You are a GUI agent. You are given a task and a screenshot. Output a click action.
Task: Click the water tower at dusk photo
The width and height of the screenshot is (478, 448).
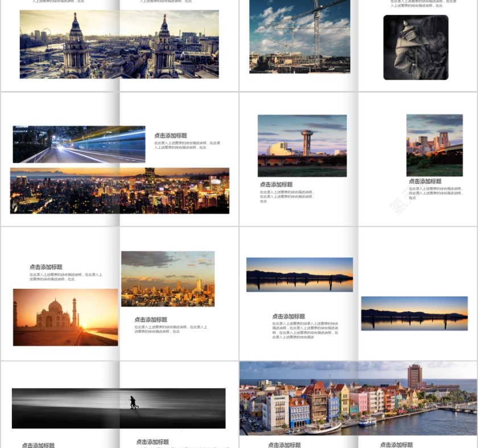coord(302,146)
